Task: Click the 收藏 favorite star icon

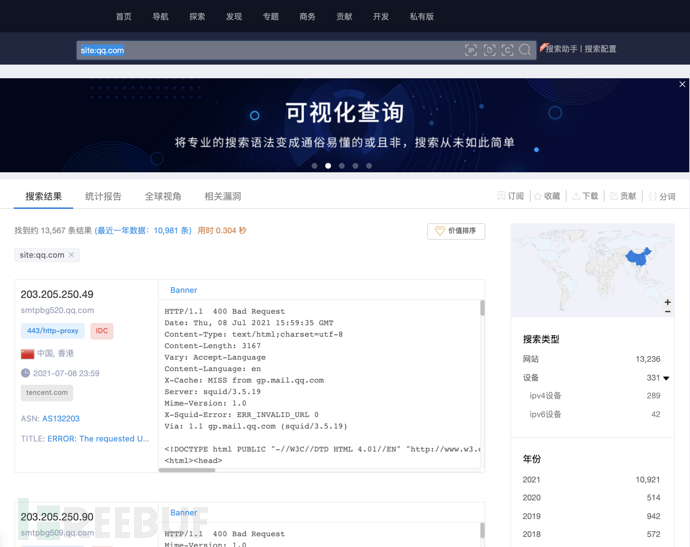Action: (538, 196)
